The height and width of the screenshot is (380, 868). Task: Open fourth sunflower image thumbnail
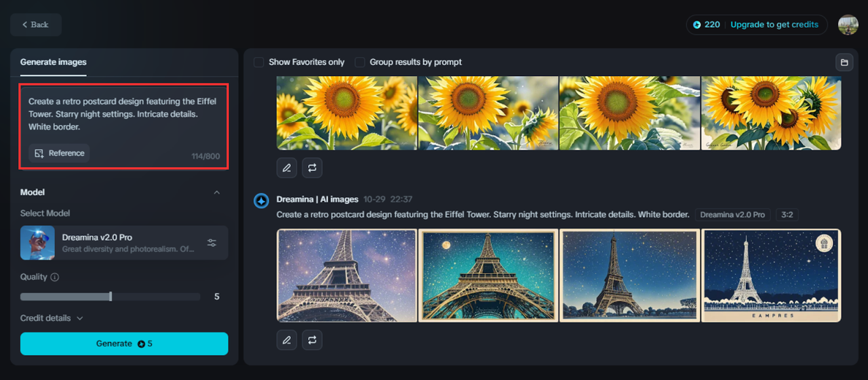[771, 113]
